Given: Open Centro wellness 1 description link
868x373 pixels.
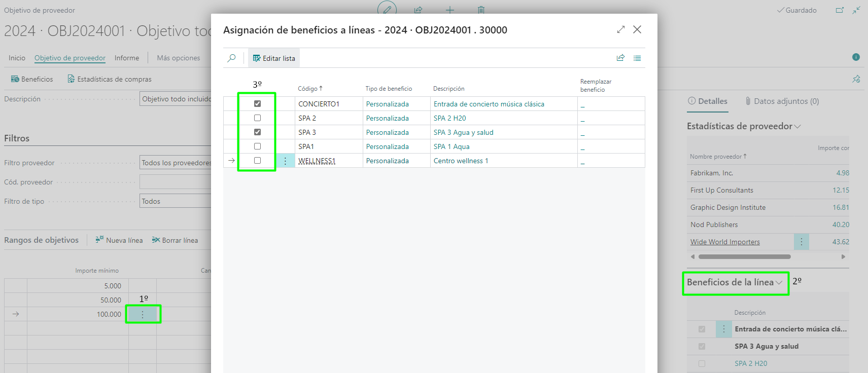Looking at the screenshot, I should point(461,161).
